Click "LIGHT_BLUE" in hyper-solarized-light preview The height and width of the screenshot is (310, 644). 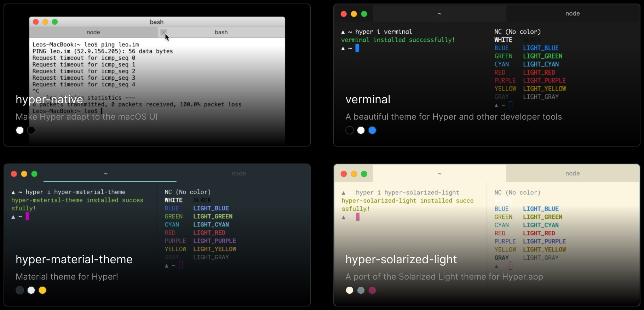tap(541, 209)
